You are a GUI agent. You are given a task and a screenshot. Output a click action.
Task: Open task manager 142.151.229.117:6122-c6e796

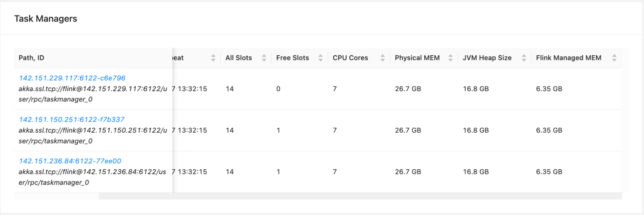click(x=72, y=78)
